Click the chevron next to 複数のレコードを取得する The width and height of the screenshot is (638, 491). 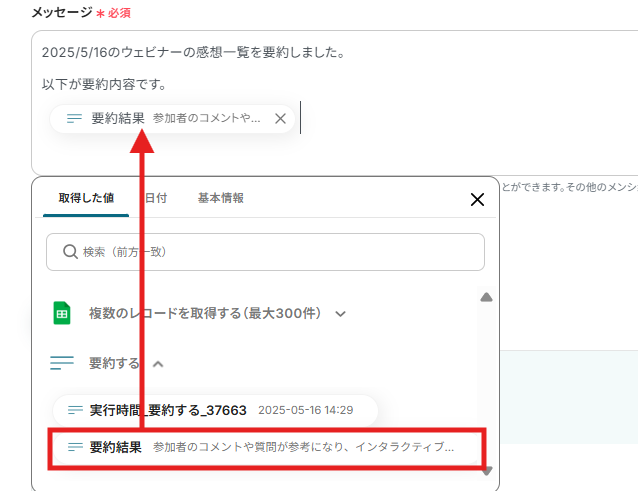pos(341,314)
